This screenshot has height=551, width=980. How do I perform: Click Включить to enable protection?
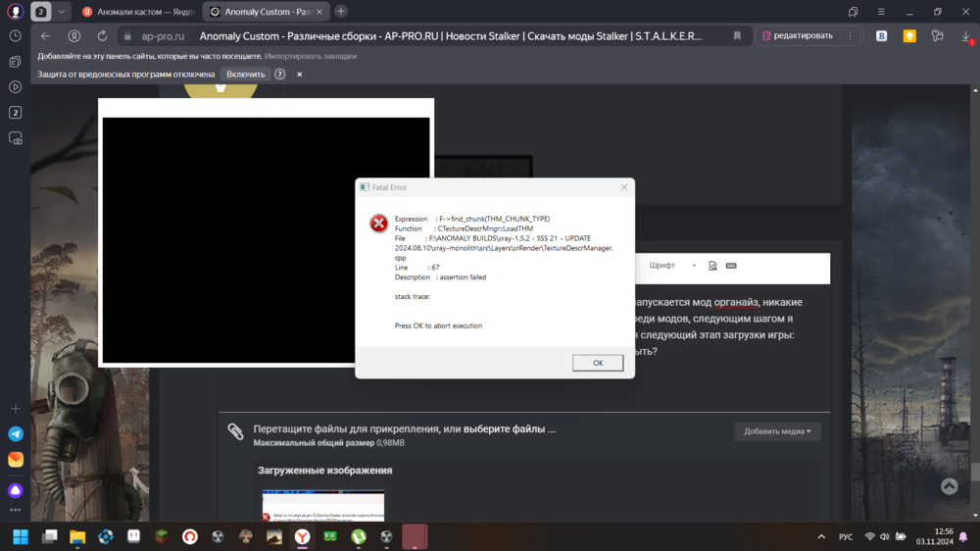[246, 74]
